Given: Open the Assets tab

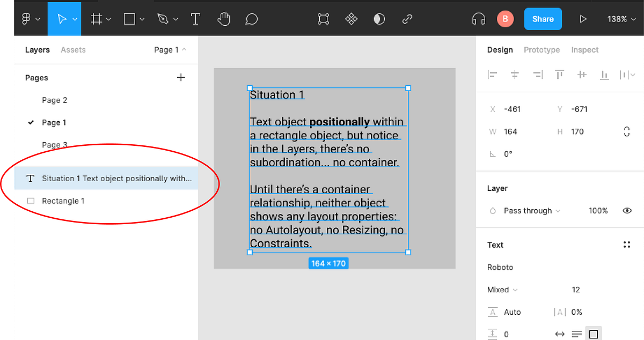Looking at the screenshot, I should point(73,49).
